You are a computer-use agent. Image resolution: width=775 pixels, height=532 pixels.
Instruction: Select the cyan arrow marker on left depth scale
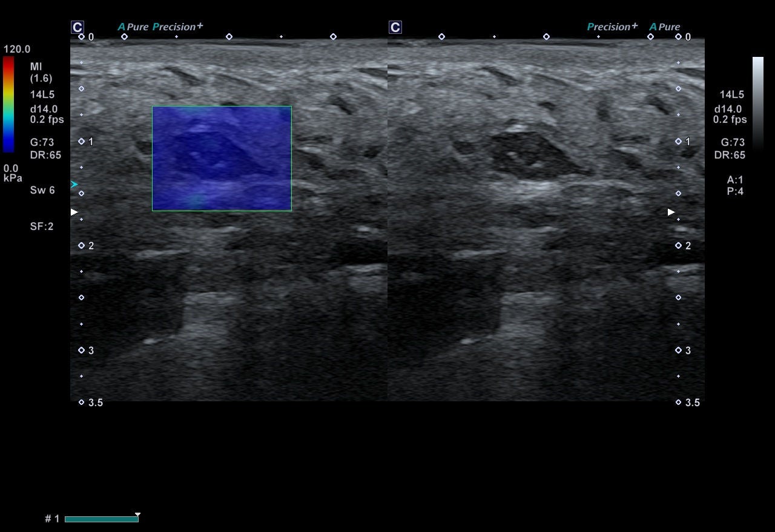click(74, 184)
